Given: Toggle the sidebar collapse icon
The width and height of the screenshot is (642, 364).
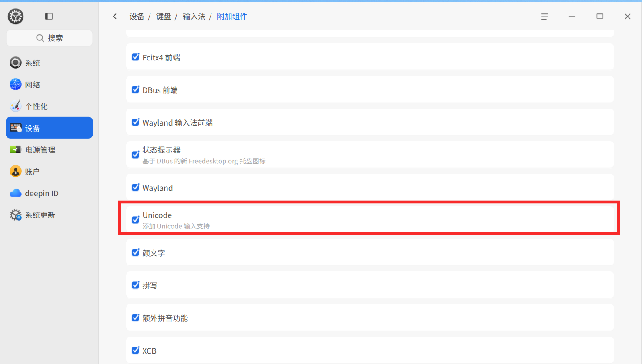Looking at the screenshot, I should pyautogui.click(x=49, y=17).
